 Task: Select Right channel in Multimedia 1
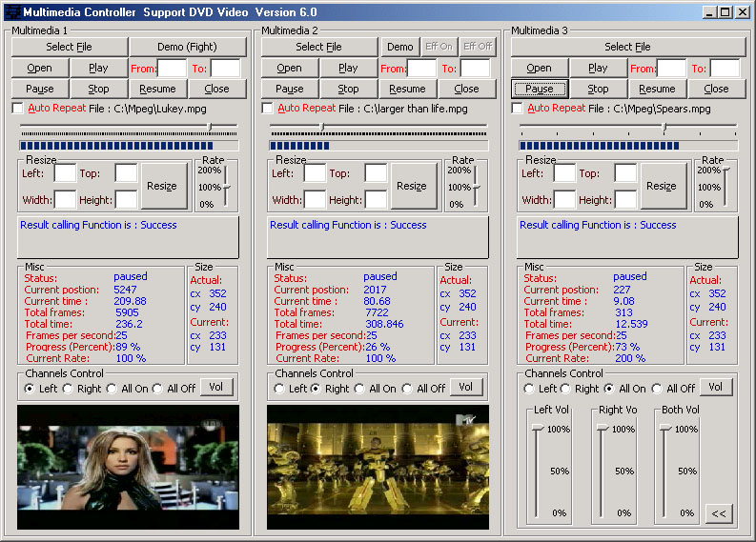point(68,389)
